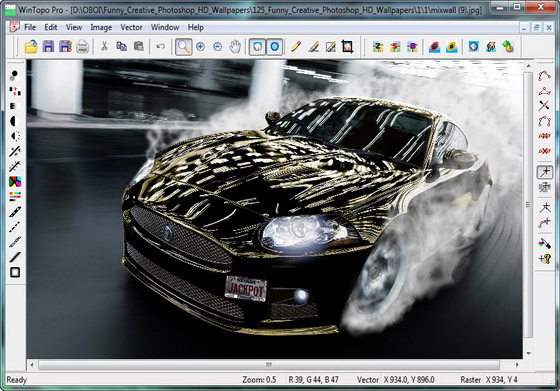
Task: Open the Vector menu
Action: click(131, 27)
